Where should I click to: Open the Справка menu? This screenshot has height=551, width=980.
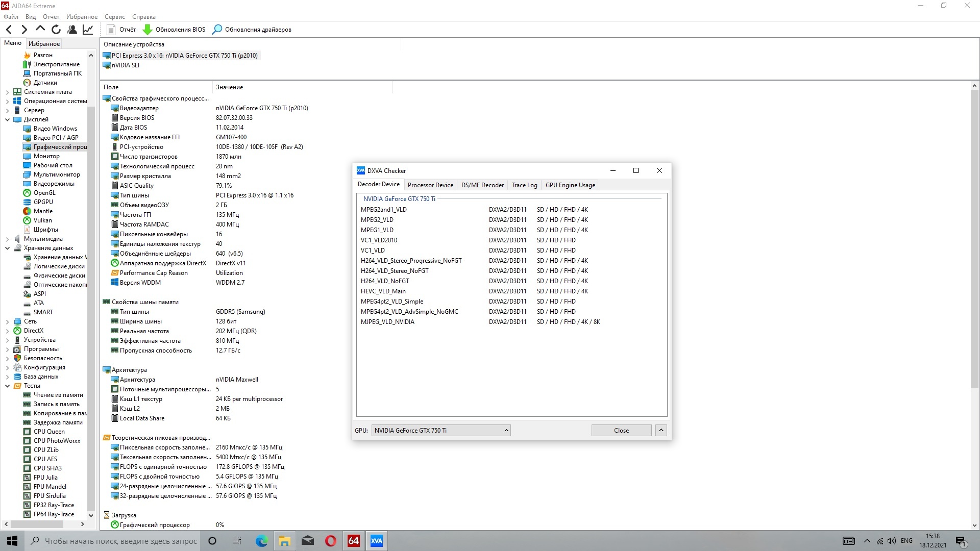click(143, 17)
